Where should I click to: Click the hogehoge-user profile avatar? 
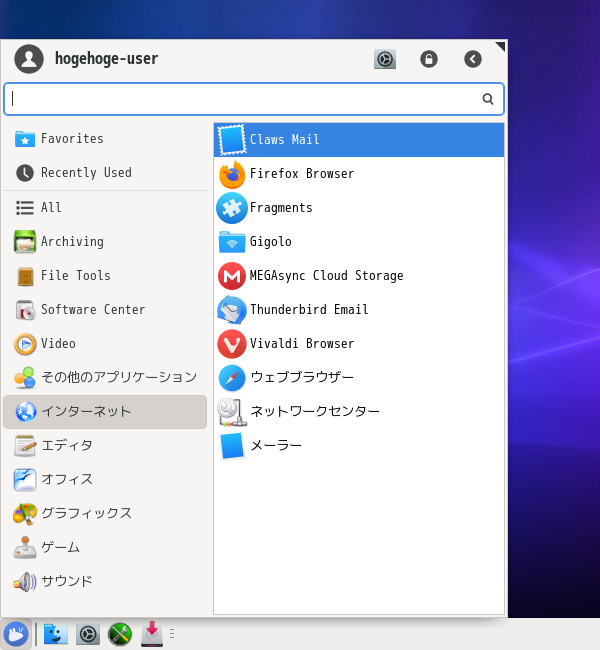pyautogui.click(x=29, y=59)
